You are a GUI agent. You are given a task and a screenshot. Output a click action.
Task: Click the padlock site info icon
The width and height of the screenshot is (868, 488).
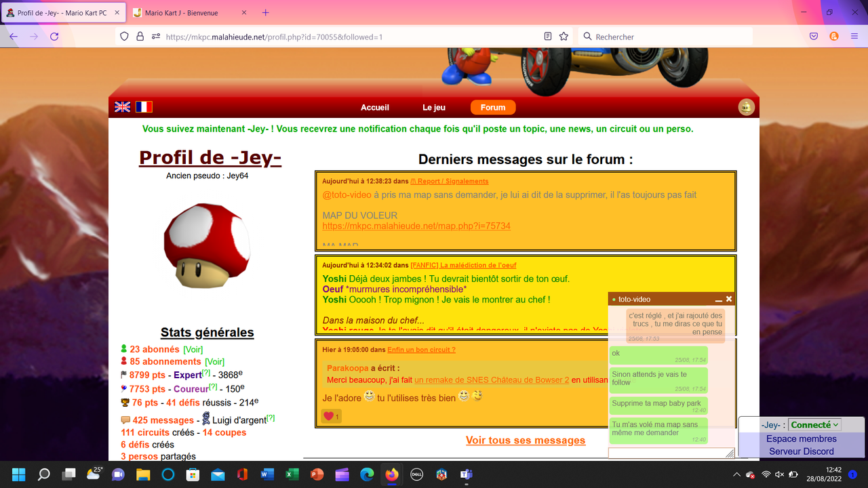(140, 37)
